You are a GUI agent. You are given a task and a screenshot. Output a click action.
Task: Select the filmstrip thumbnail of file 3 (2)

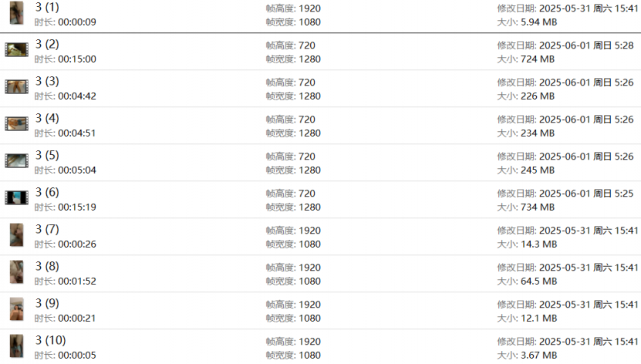pyautogui.click(x=16, y=50)
